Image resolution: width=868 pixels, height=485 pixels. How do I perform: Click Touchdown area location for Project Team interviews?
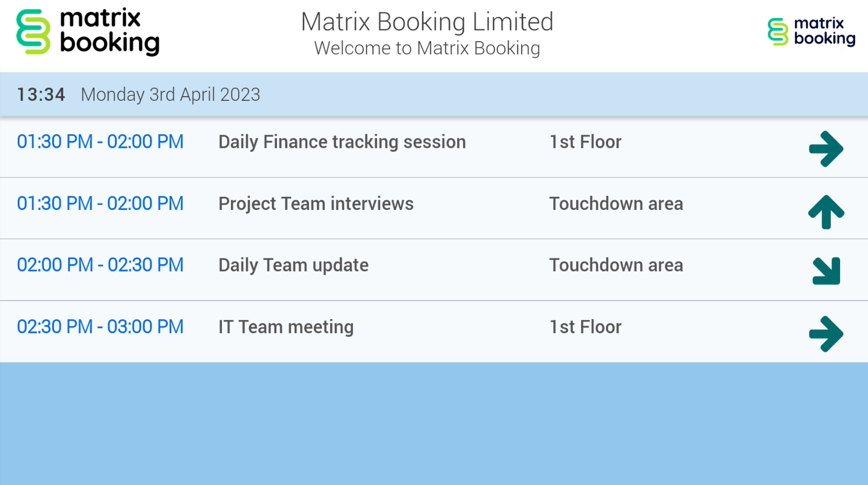pos(616,204)
